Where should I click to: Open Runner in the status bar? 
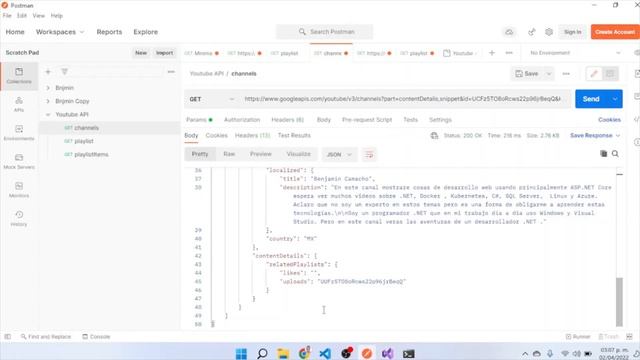(x=578, y=337)
